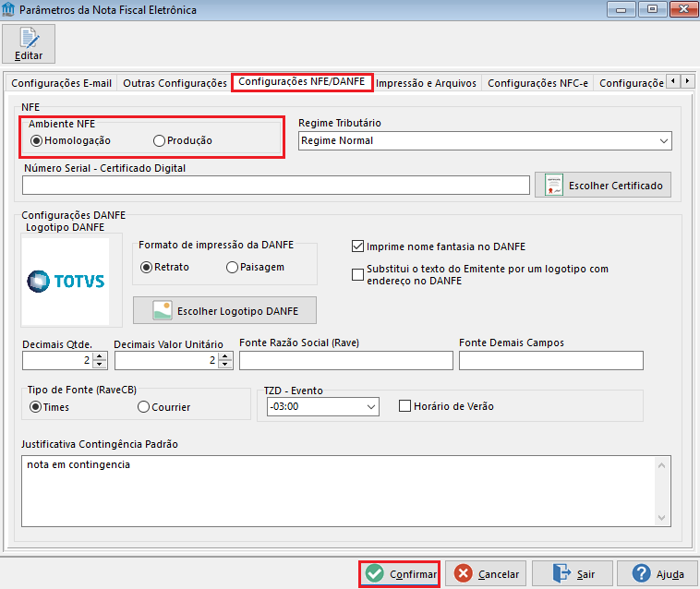Click Número Serial Certificado Digital field
Image resolution: width=700 pixels, height=589 pixels.
(x=276, y=185)
